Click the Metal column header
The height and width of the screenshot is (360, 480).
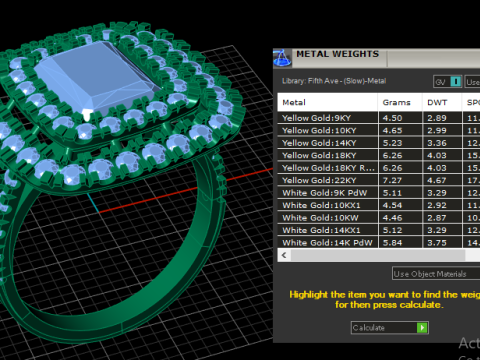[328, 102]
